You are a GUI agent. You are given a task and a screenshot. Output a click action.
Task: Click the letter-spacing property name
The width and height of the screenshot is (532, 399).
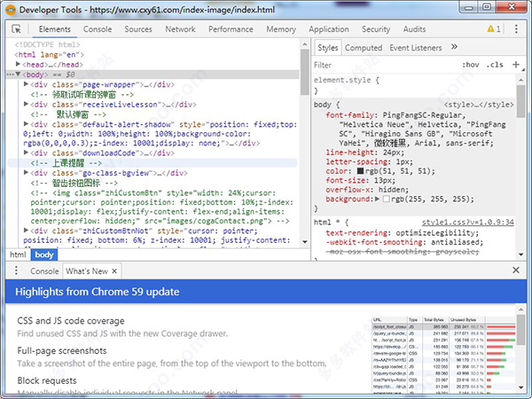pos(356,161)
